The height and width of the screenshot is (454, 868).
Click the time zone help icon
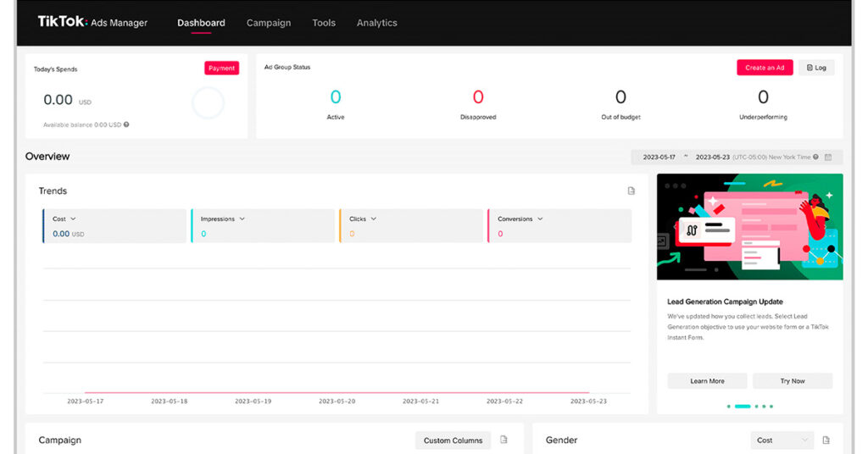pyautogui.click(x=815, y=157)
